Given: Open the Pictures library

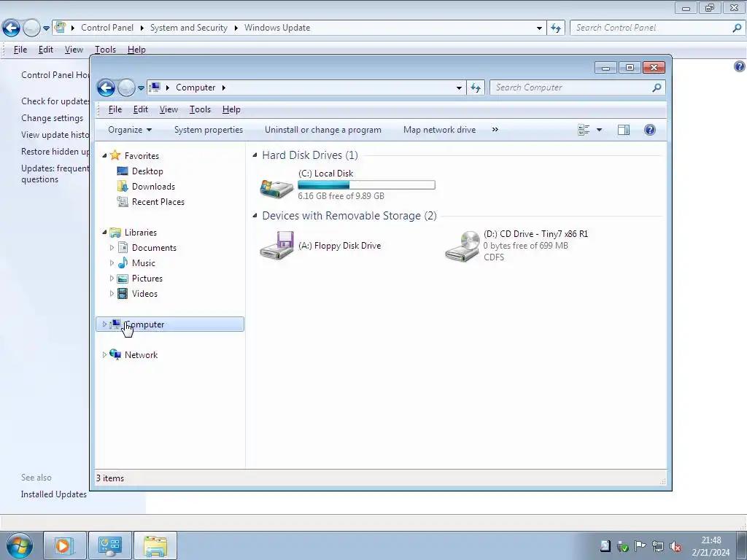Looking at the screenshot, I should [147, 278].
